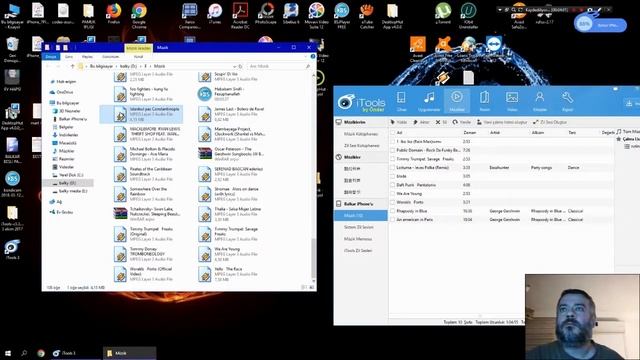Open the Görünüm tab in File Explorer

[x=110, y=57]
